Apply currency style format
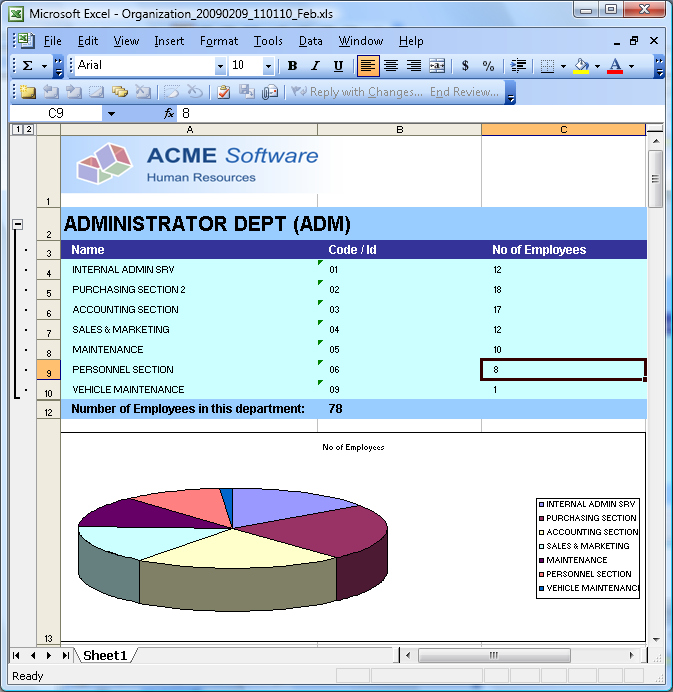Screen dimensions: 673x692 tap(465, 66)
